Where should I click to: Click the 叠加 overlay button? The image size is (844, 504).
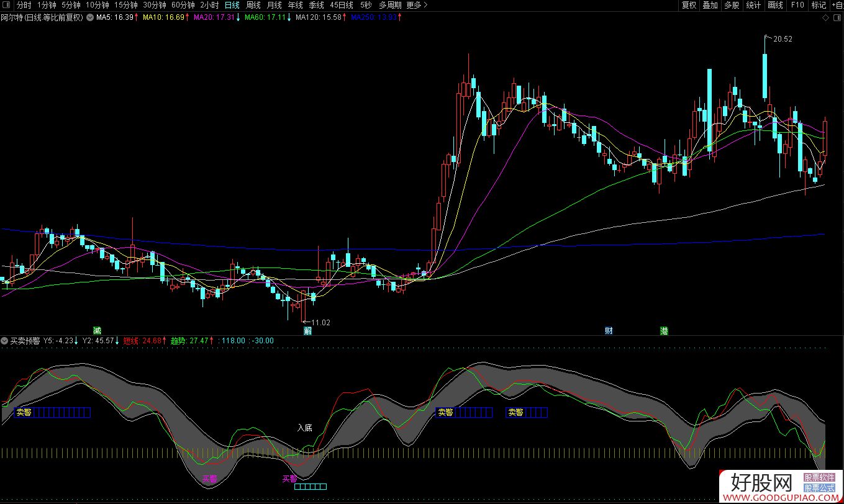pyautogui.click(x=710, y=5)
